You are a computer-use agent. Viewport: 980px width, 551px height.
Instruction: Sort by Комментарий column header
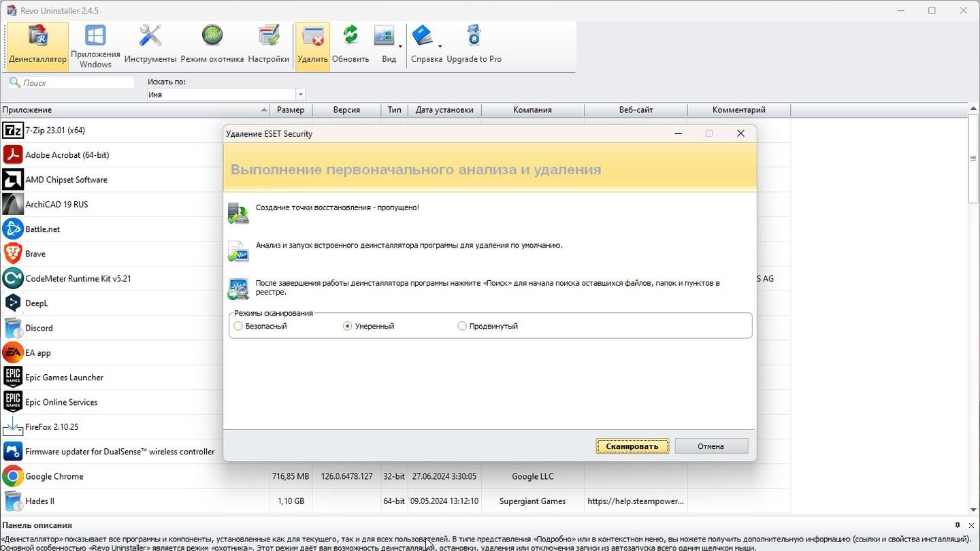tap(739, 110)
